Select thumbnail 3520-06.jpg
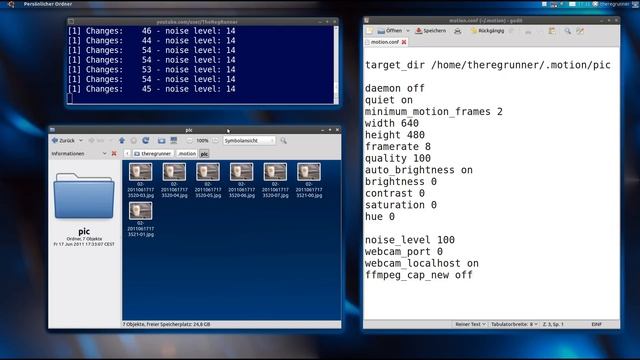 point(242,180)
